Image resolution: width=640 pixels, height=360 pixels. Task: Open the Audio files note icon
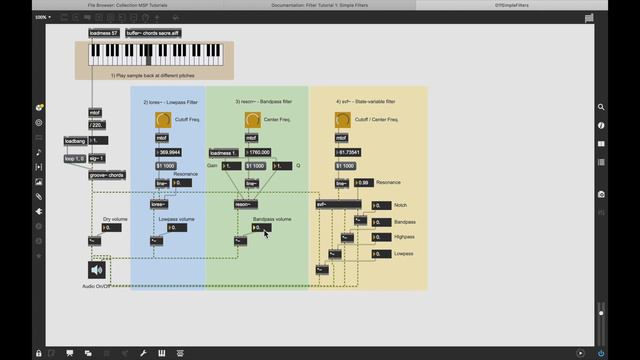click(x=39, y=152)
